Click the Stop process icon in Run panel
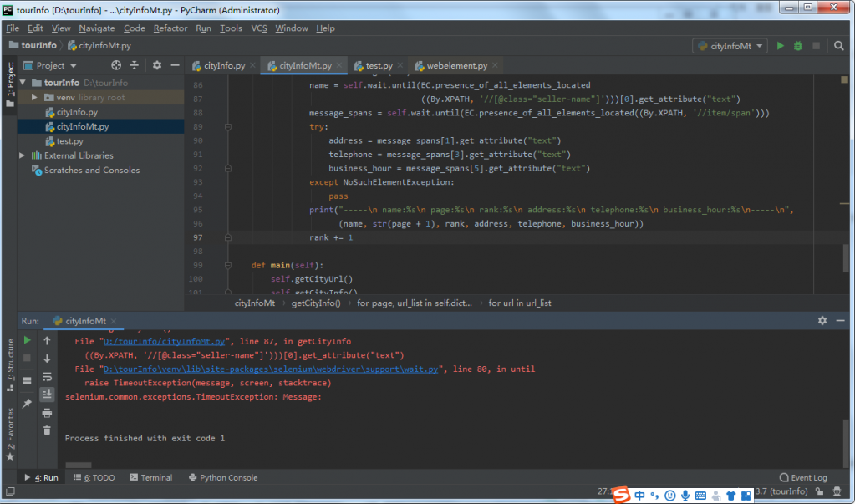This screenshot has width=855, height=504. point(27,359)
